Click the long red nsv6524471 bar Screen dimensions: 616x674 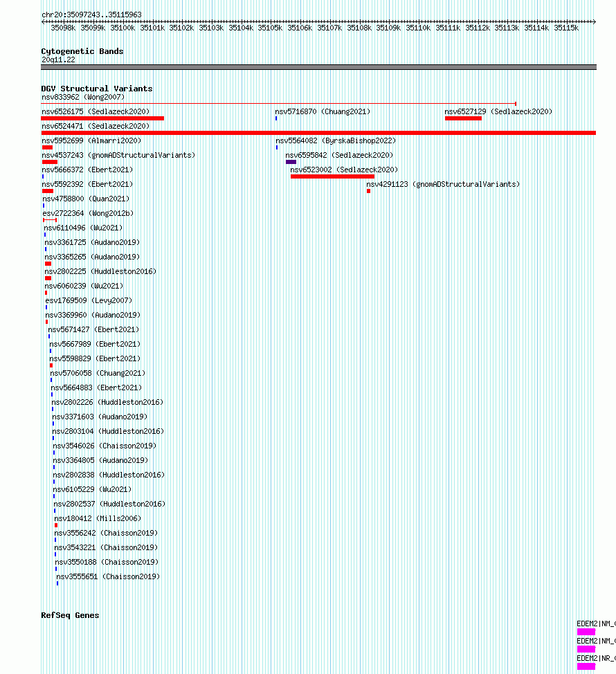[x=318, y=133]
